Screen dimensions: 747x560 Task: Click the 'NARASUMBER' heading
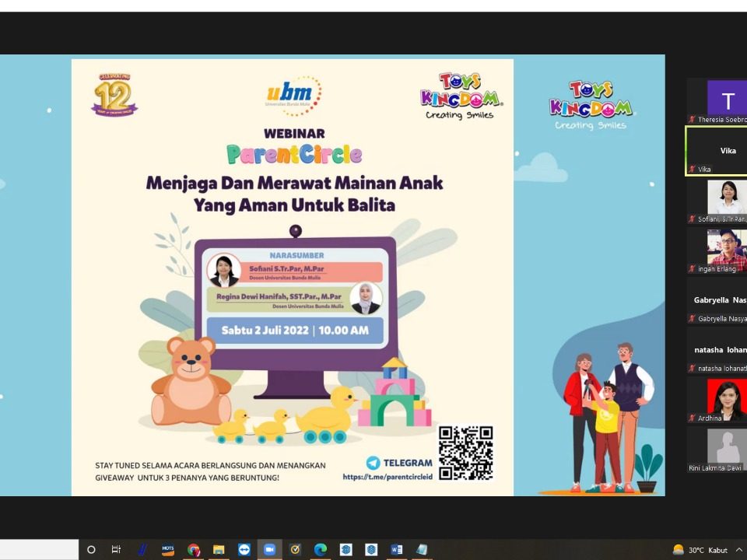point(296,255)
